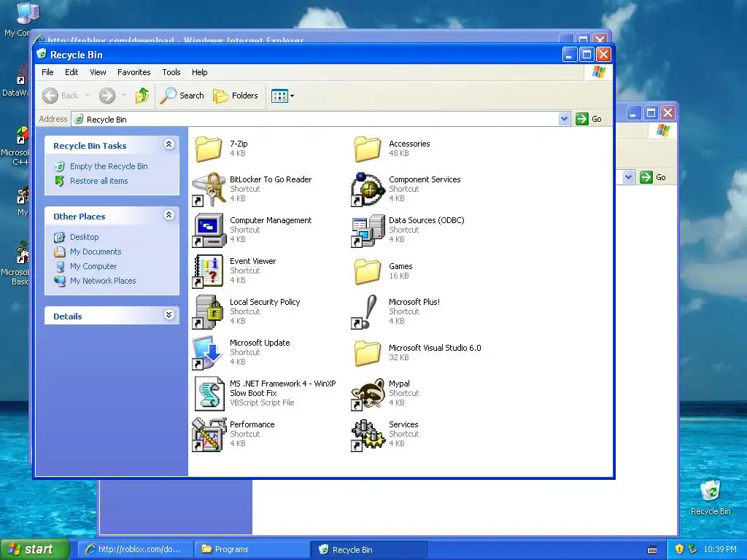Image resolution: width=747 pixels, height=560 pixels.
Task: Select the Component Services shortcut icon
Action: coord(368,189)
